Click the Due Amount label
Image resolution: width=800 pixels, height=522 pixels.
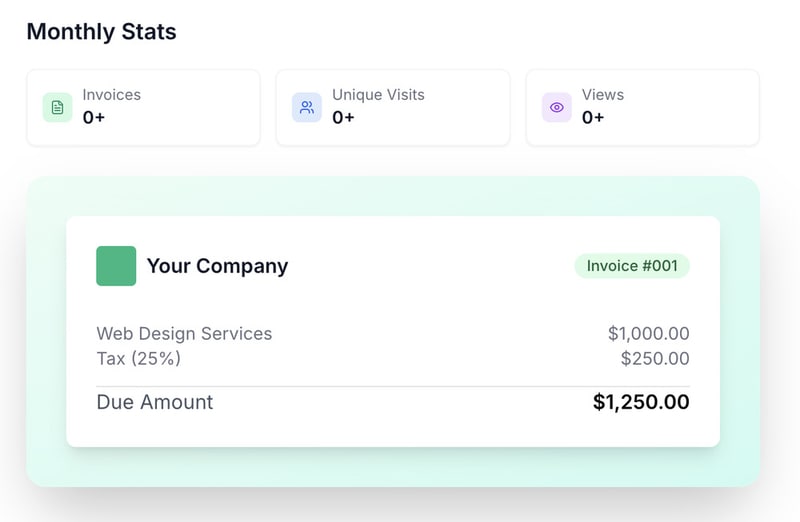pos(155,402)
